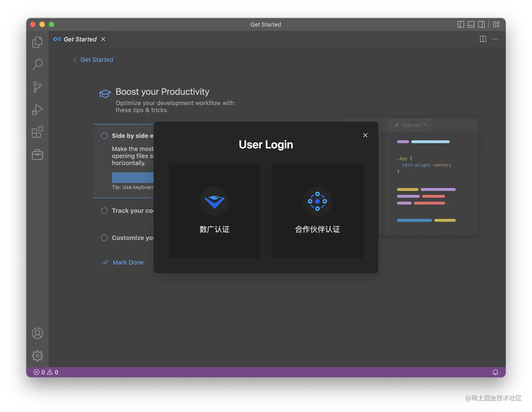Choose the 数广认证 login card
Viewport: 532px width, 412px height.
[x=215, y=211]
